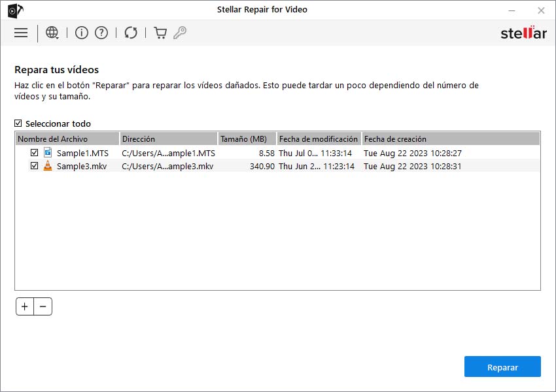
Task: Click the 340.90 size value
Action: (262, 166)
